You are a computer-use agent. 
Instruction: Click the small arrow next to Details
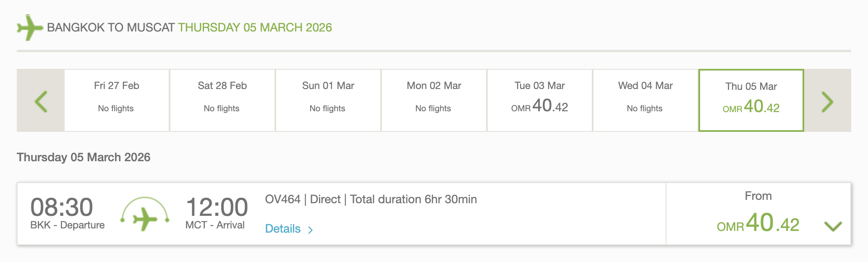tap(311, 230)
